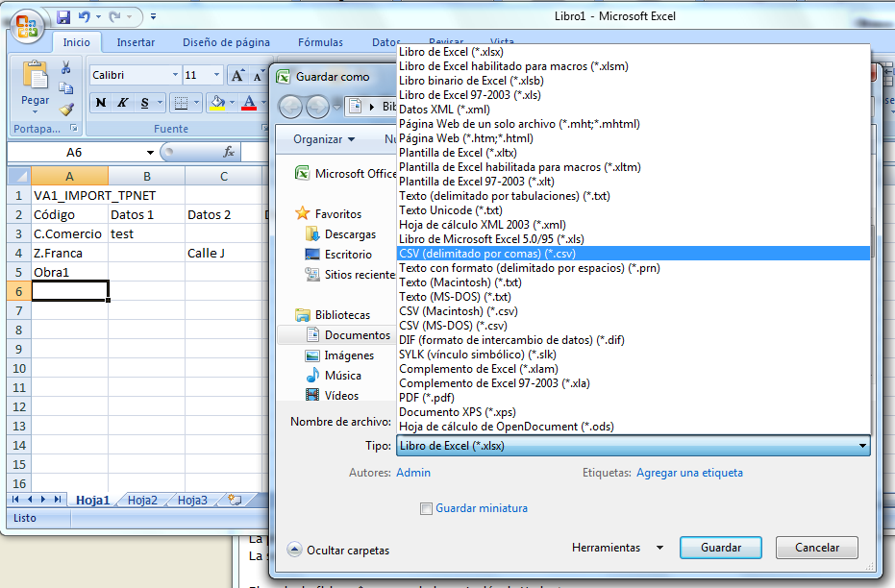
Task: Click the Increase Font Size icon
Action: click(x=236, y=75)
